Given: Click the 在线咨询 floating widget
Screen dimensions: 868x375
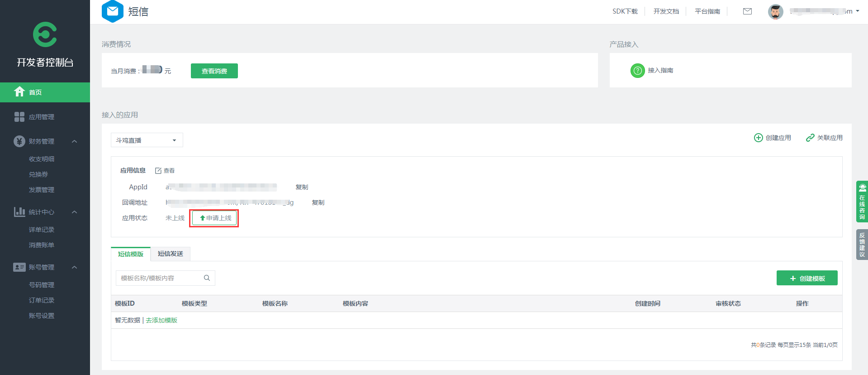Looking at the screenshot, I should coord(862,202).
